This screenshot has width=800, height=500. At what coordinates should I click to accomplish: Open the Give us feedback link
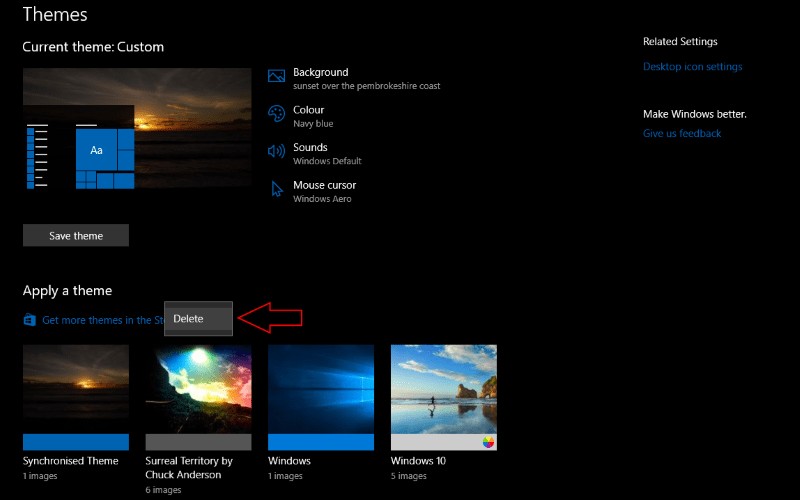[682, 133]
